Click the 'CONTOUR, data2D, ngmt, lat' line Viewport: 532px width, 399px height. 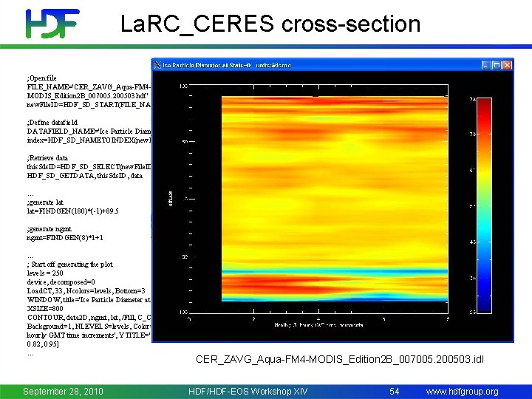(89, 317)
